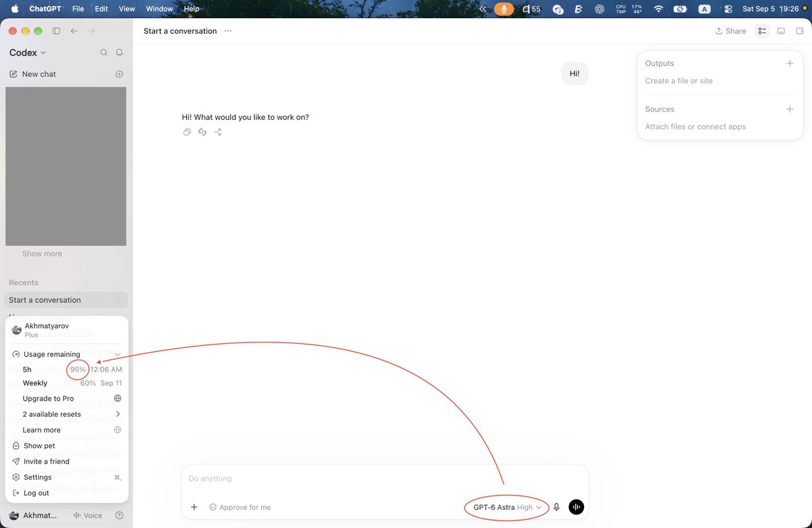Add a new source with plus
Image resolution: width=812 pixels, height=528 pixels.
click(x=789, y=109)
